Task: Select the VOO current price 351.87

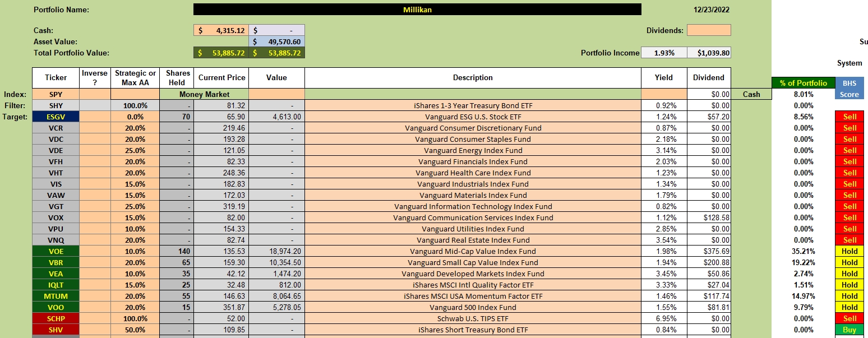Action: [221, 307]
